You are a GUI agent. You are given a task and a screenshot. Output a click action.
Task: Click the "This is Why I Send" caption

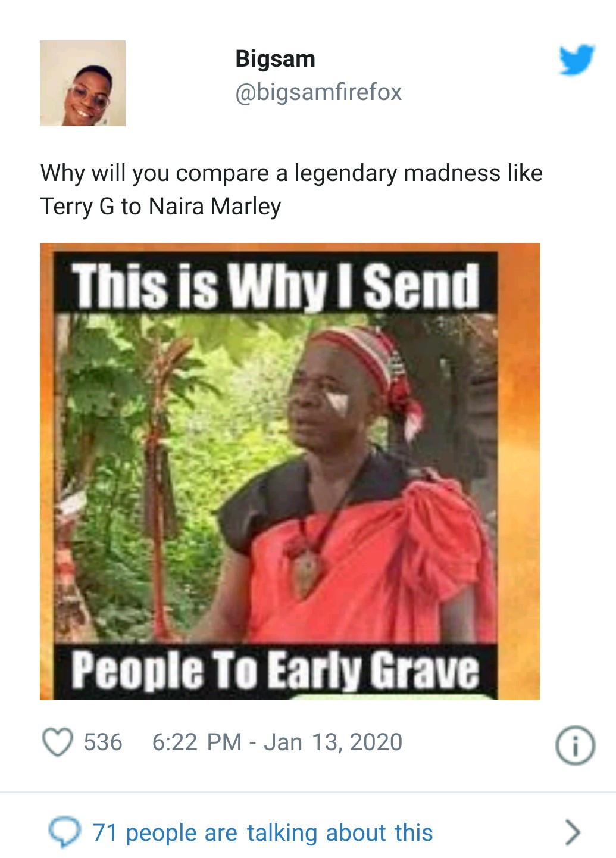click(275, 285)
